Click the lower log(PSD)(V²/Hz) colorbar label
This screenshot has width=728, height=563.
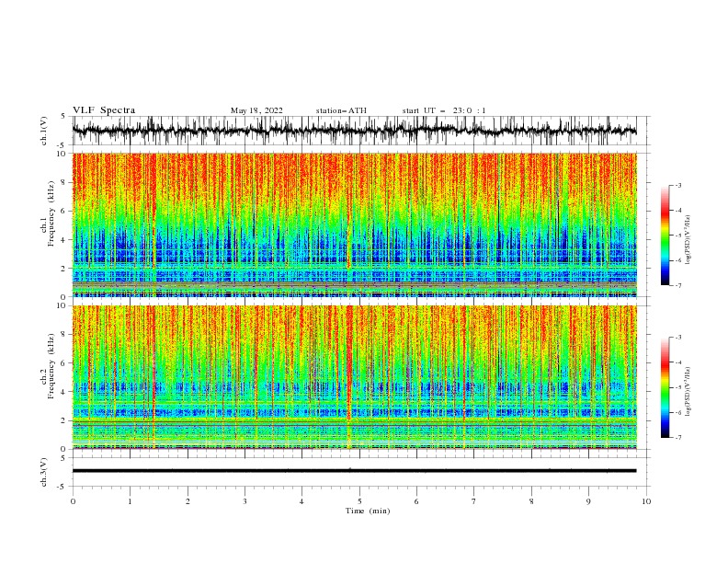click(x=688, y=391)
